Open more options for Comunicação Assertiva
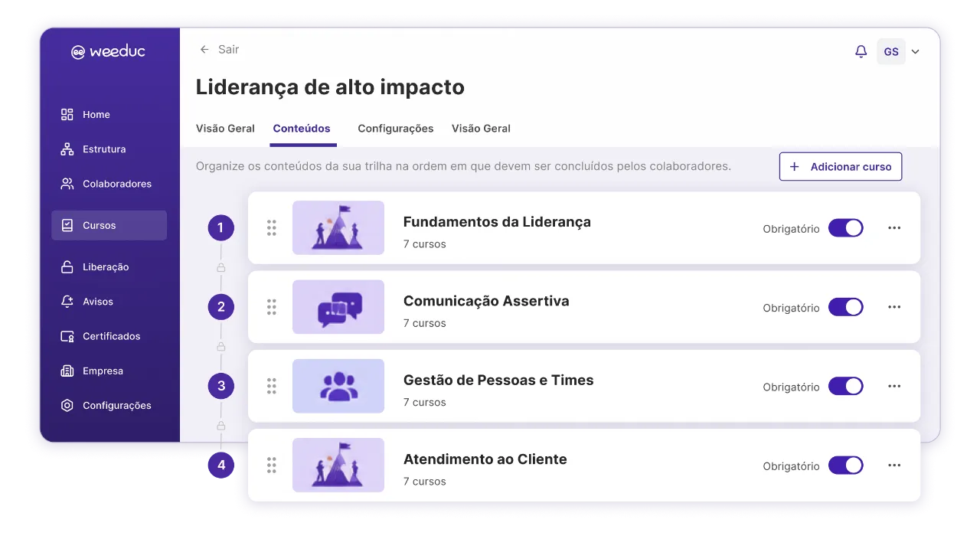The height and width of the screenshot is (539, 980). pyautogui.click(x=894, y=307)
